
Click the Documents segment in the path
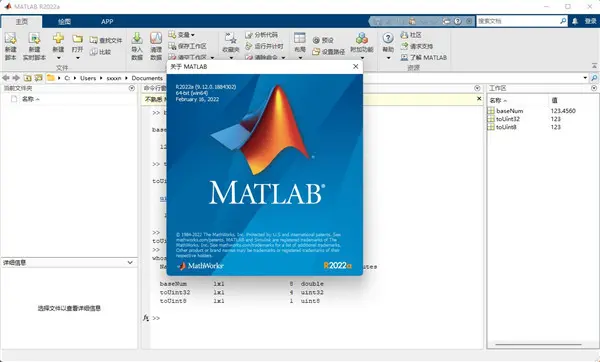[147, 78]
